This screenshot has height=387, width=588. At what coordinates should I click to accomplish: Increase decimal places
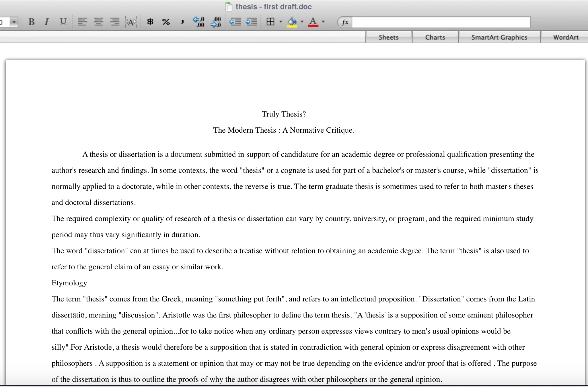(x=199, y=22)
